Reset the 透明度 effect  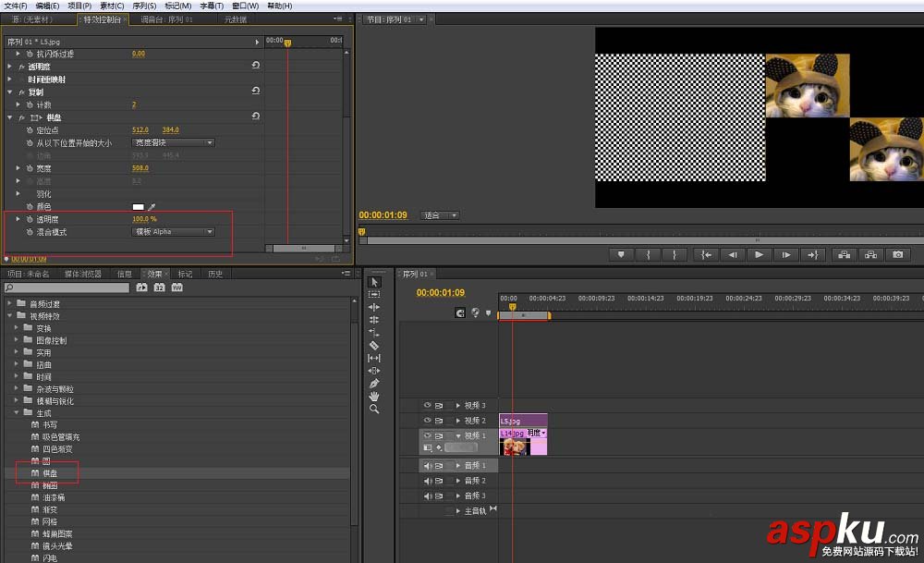[256, 66]
